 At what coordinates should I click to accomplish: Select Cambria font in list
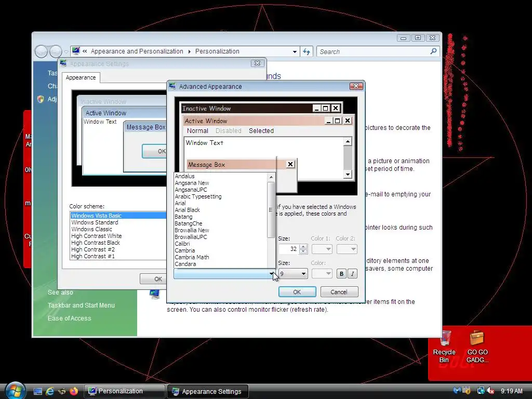[220, 250]
